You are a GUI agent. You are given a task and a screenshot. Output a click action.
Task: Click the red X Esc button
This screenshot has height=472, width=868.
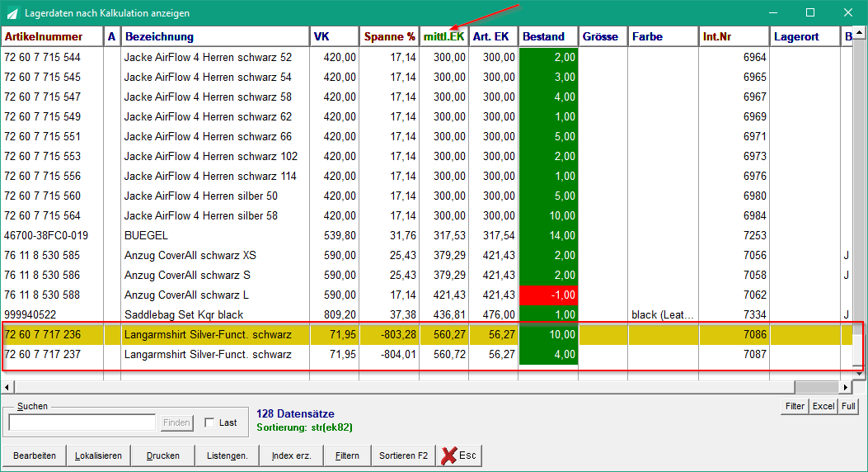(x=459, y=455)
